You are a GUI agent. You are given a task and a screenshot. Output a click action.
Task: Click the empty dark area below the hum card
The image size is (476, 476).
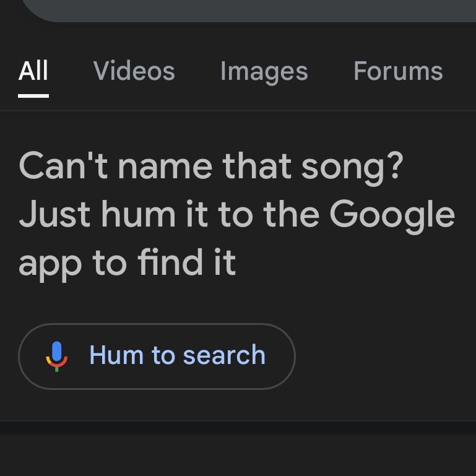238,455
